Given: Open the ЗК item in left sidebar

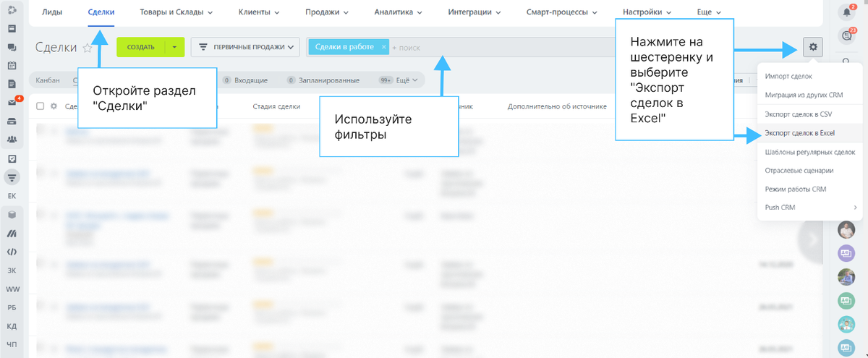Looking at the screenshot, I should point(12,270).
